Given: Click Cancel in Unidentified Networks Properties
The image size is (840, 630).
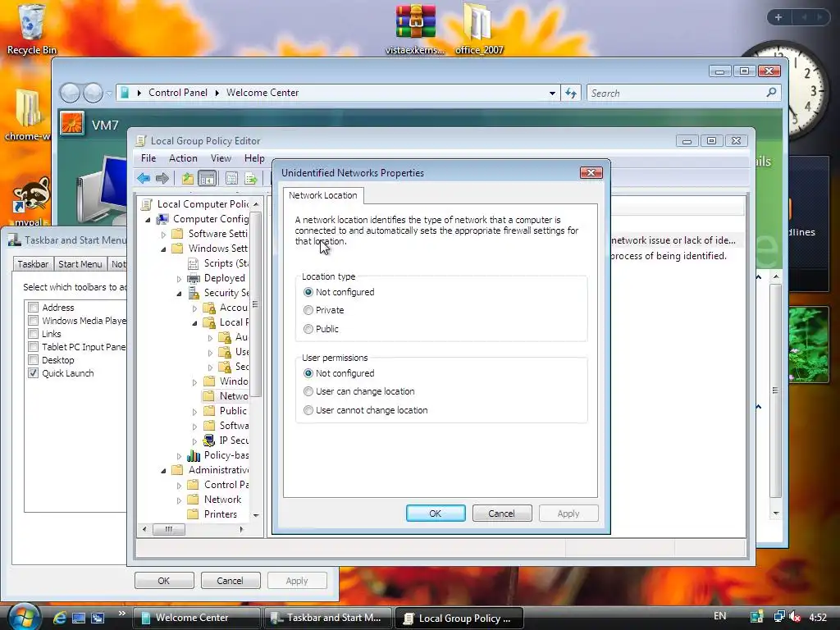Looking at the screenshot, I should point(502,514).
